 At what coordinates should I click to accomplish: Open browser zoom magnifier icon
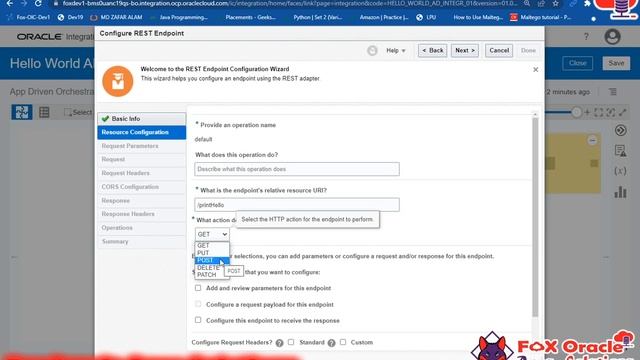(527, 3)
